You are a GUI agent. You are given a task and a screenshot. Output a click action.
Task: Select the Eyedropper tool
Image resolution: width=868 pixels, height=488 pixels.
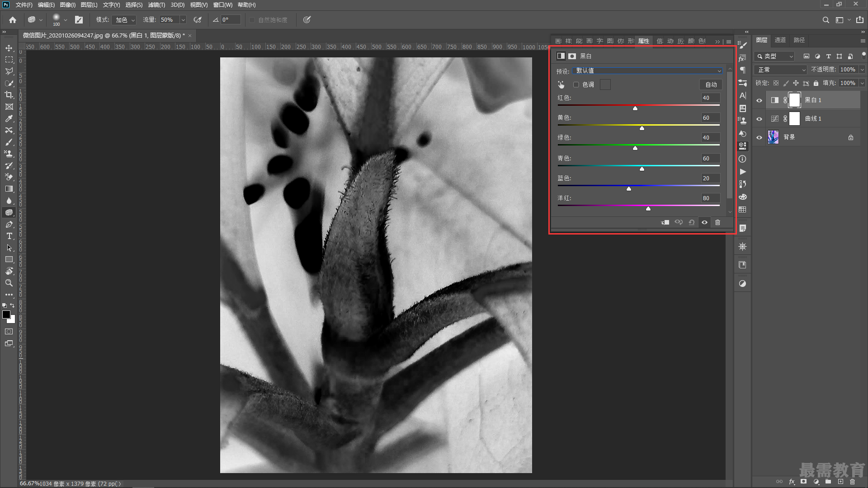point(9,118)
